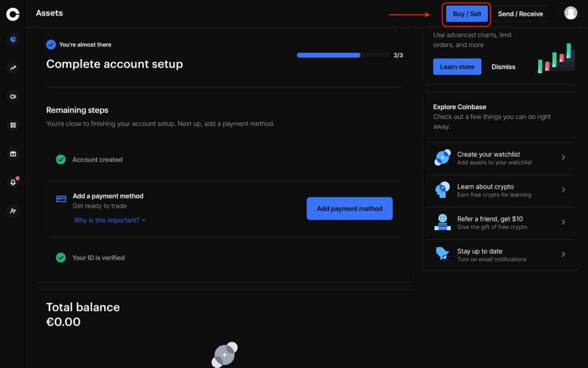Click the Get ready to trade subtitle

click(x=100, y=206)
